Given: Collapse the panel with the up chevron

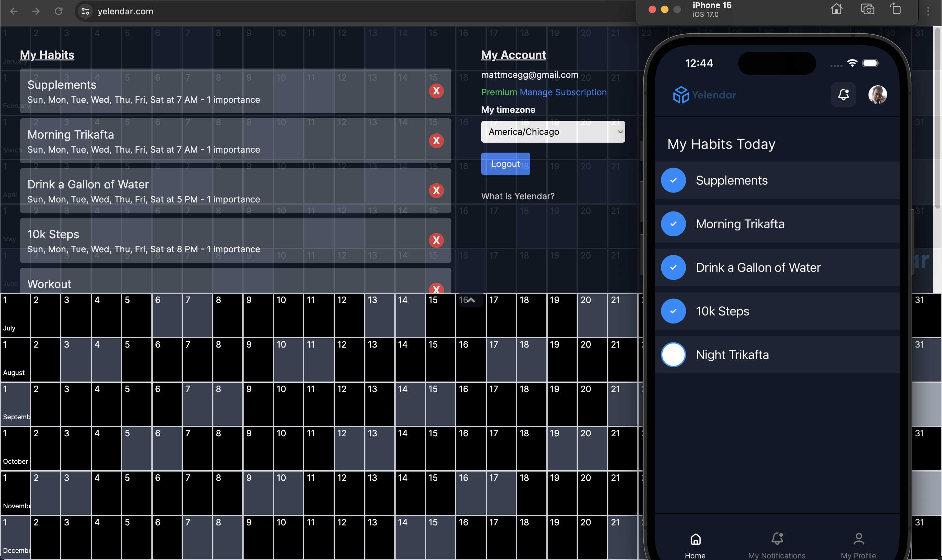Looking at the screenshot, I should pos(471,300).
